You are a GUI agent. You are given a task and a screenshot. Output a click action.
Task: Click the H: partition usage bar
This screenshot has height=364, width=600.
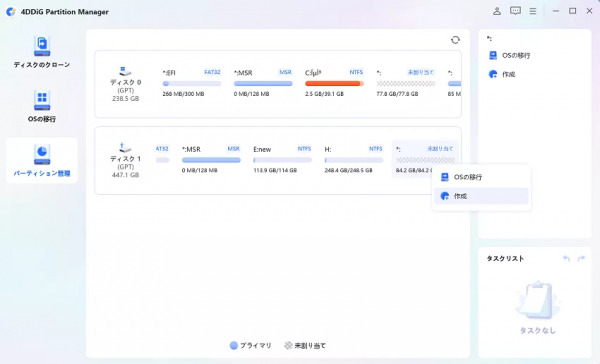[354, 160]
